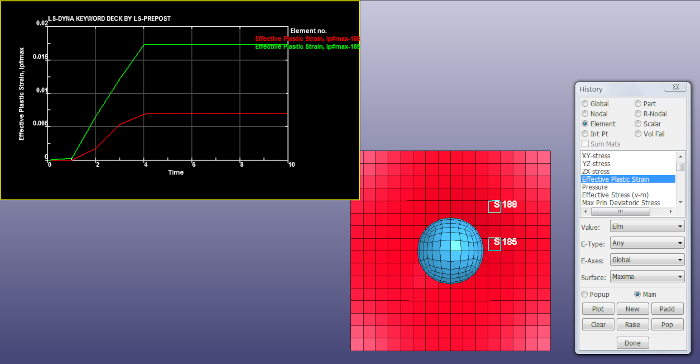Select the Scalar radio button

638,124
